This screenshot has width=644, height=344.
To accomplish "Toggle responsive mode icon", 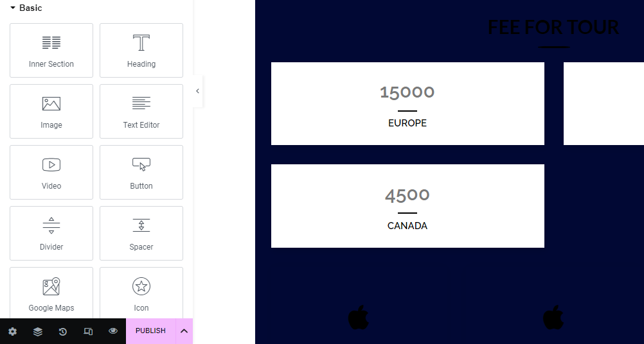I will tap(88, 332).
